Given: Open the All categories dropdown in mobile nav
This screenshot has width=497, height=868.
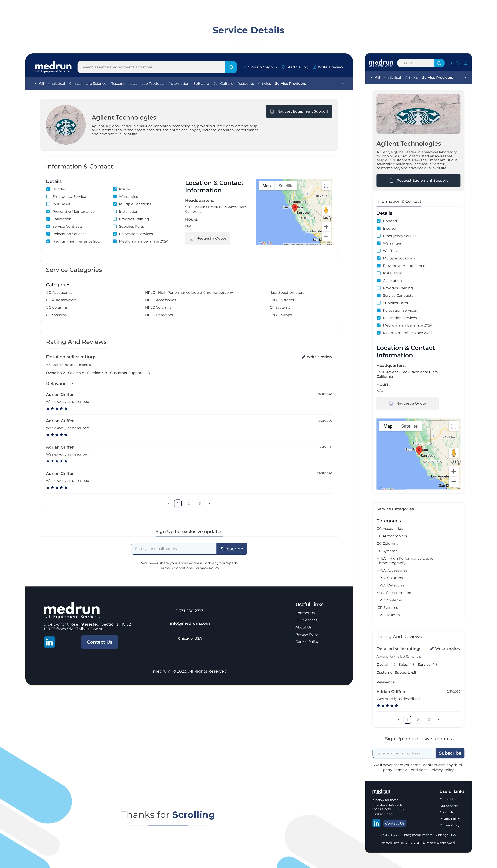Looking at the screenshot, I should point(375,78).
